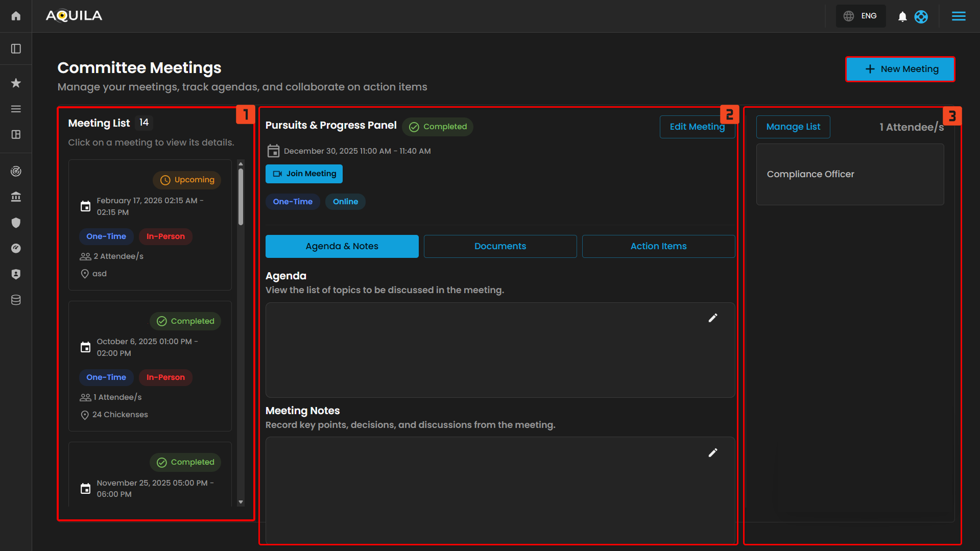Edit the Agenda with pencil icon
Image resolution: width=980 pixels, height=551 pixels.
[712, 318]
